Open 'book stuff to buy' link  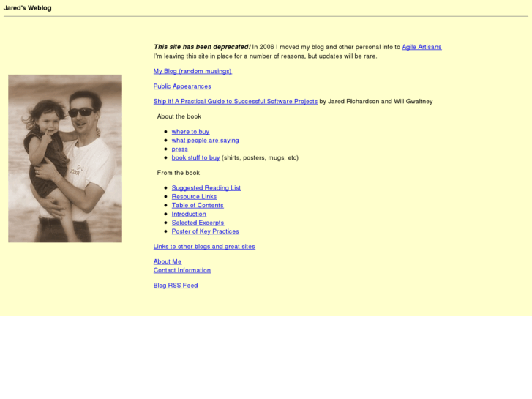coord(196,157)
